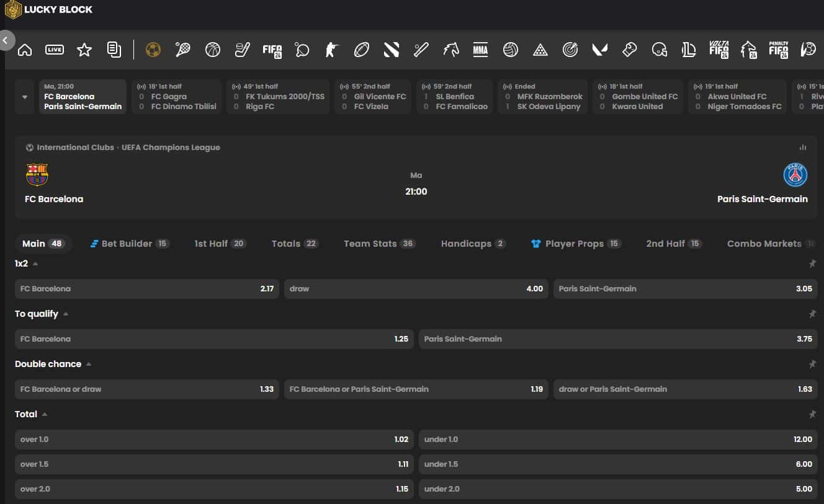824x504 pixels.
Task: Open the Gil Vicente FC vs FC Vizela card
Action: coord(372,97)
